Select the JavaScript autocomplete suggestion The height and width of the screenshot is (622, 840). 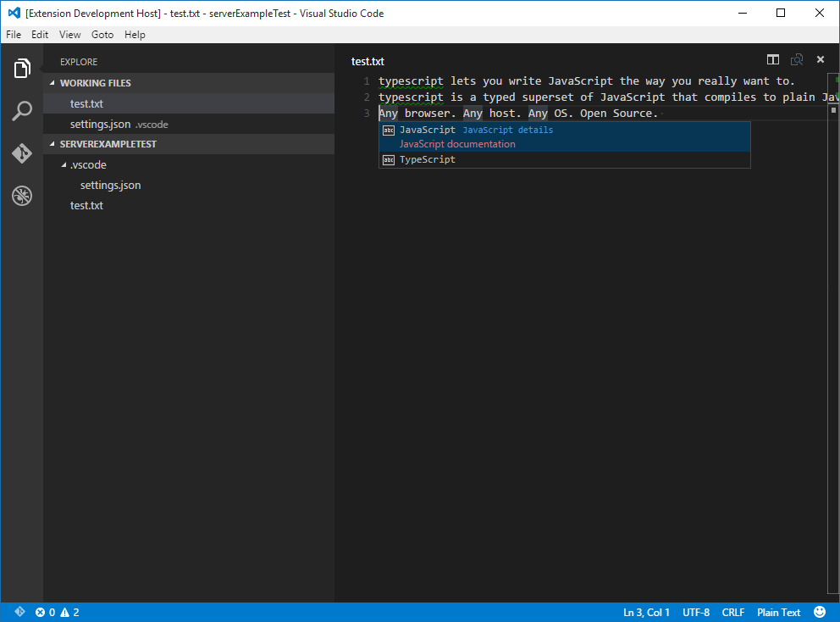pyautogui.click(x=428, y=131)
